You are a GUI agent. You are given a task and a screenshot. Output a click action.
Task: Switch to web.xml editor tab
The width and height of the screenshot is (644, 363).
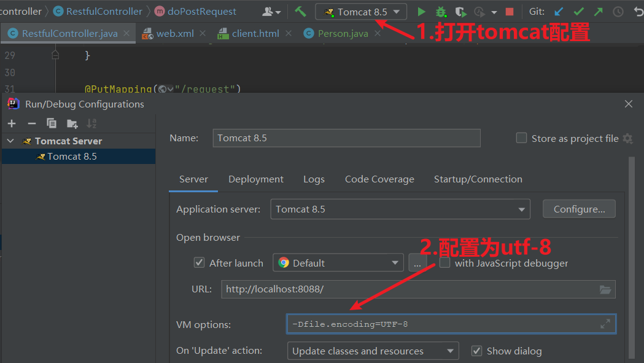click(175, 33)
